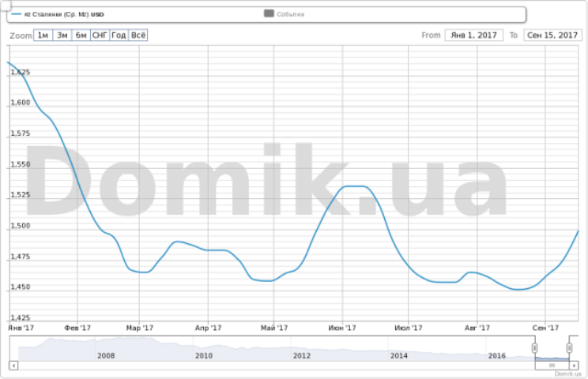Edit the To date field Сен 15, 2017
The image size is (588, 379).
coord(552,36)
